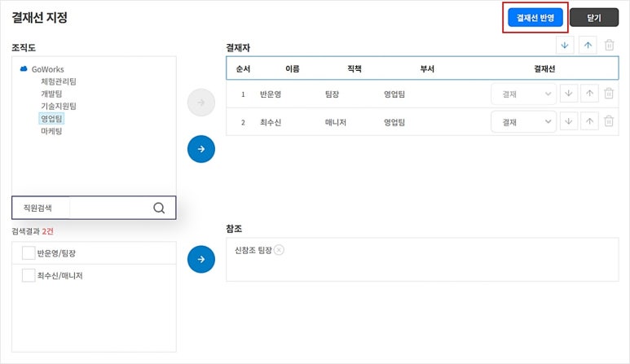Check the 최수신/매니저 checkbox
The height and width of the screenshot is (364, 630).
[29, 276]
